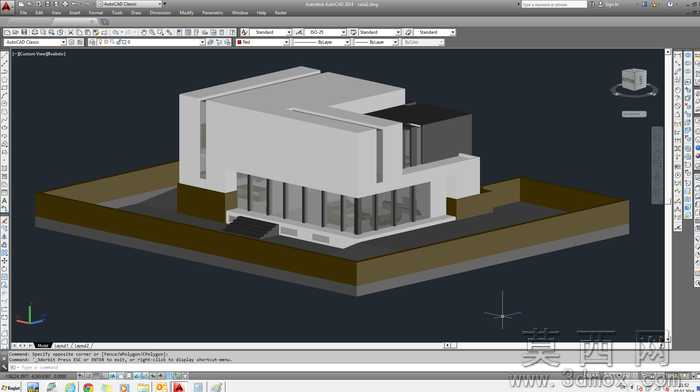Image resolution: width=700 pixels, height=392 pixels.
Task: Click the Chrome icon in Windows taskbar
Action: tap(88, 387)
